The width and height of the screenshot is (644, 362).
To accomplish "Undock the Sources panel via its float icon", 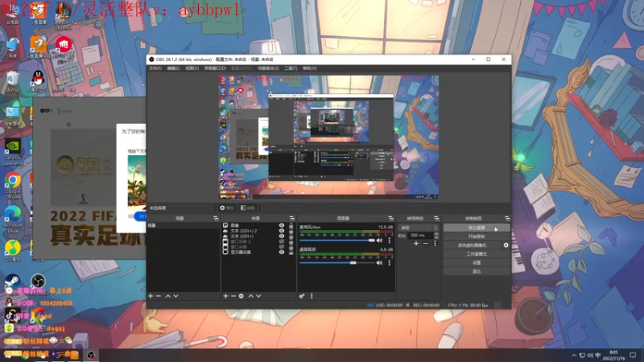I will pyautogui.click(x=291, y=218).
